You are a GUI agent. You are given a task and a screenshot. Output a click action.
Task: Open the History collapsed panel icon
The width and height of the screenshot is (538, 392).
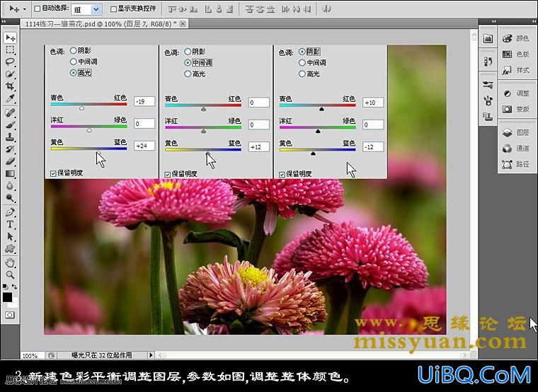click(488, 62)
